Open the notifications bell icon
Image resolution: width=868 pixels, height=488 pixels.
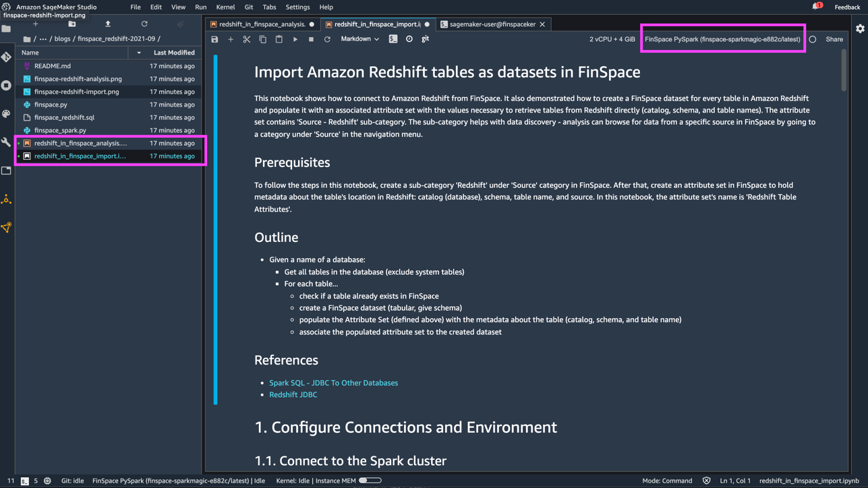pyautogui.click(x=816, y=7)
